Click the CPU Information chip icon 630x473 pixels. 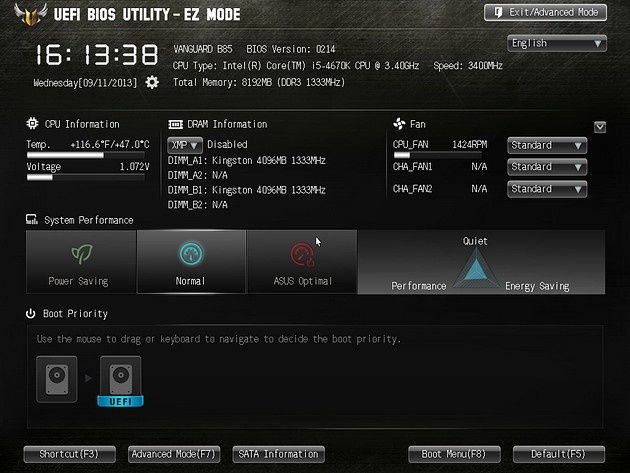32,123
